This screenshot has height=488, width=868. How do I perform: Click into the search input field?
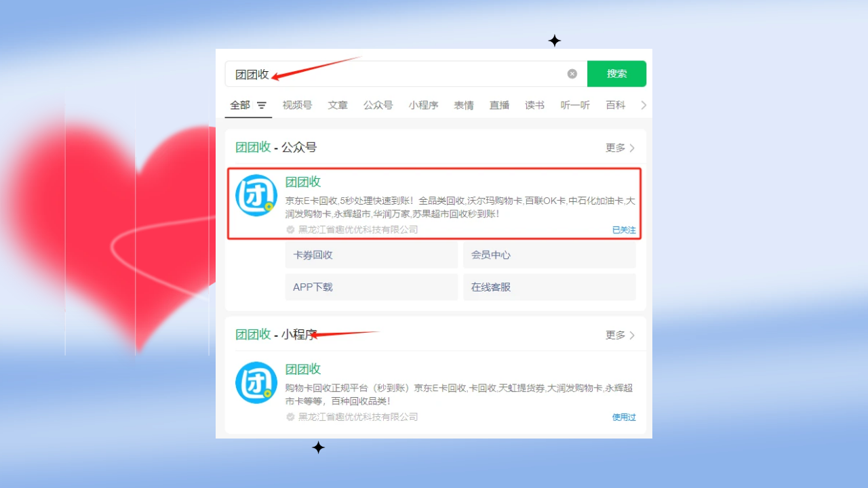click(407, 74)
